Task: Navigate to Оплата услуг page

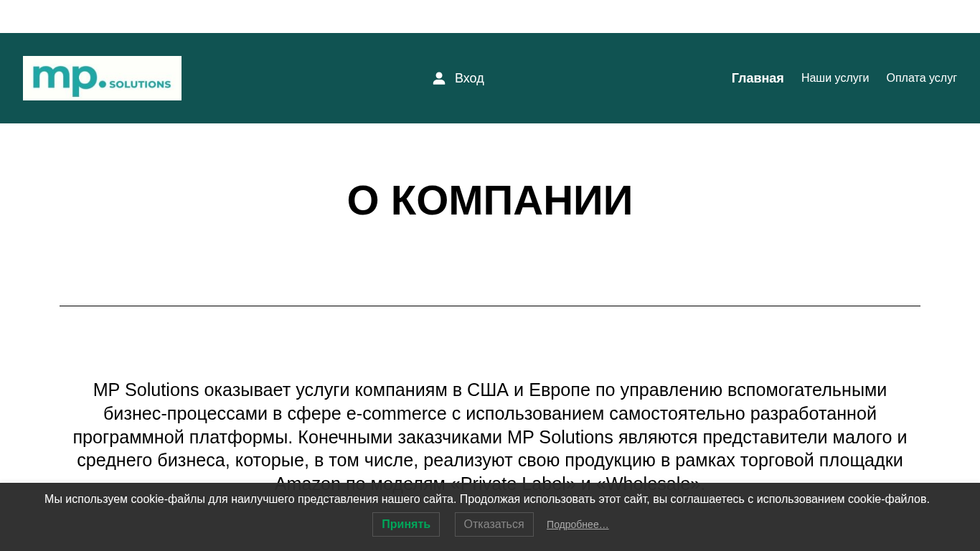Action: coord(922,78)
